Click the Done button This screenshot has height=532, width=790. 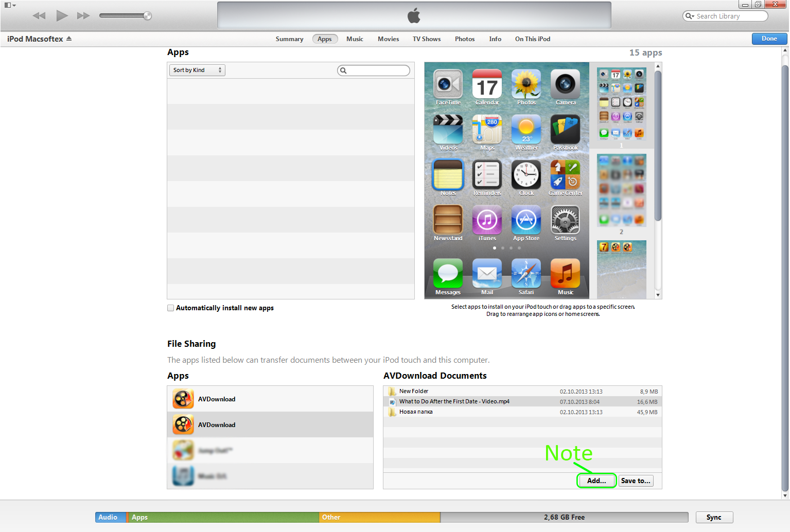coord(769,39)
